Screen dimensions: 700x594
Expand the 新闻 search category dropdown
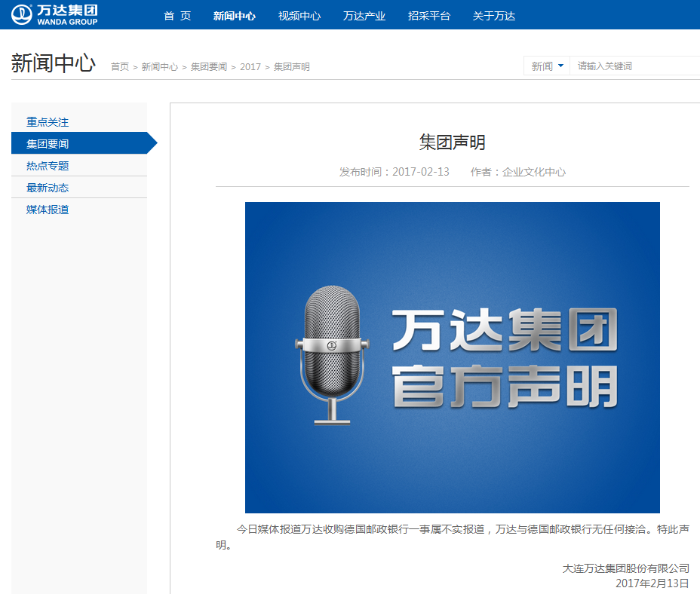click(547, 66)
